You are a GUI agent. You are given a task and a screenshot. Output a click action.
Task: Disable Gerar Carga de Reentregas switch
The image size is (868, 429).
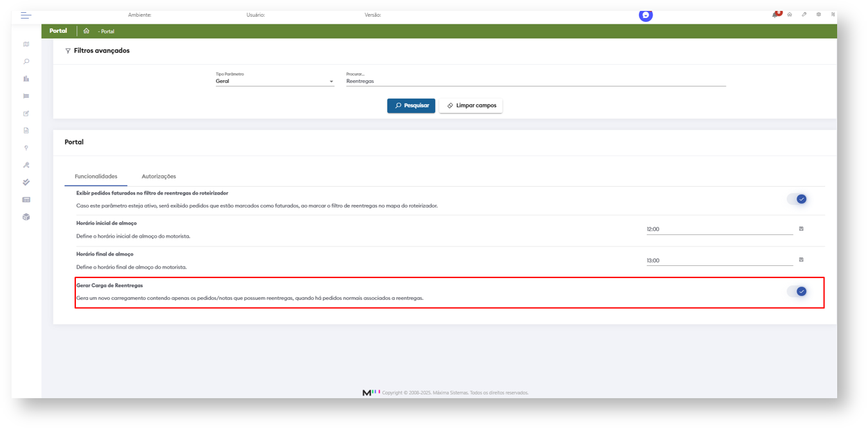point(797,292)
